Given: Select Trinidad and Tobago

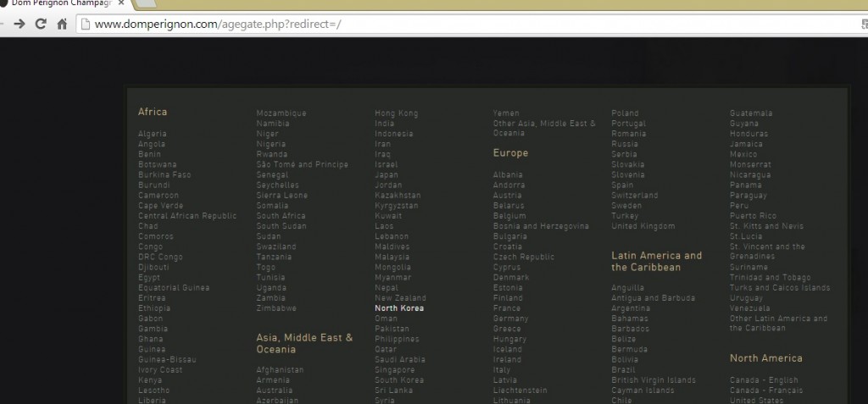Looking at the screenshot, I should (770, 278).
